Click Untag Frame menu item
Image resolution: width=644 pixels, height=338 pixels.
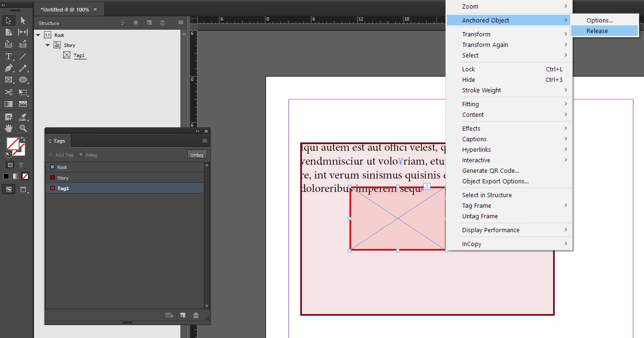tap(509, 216)
